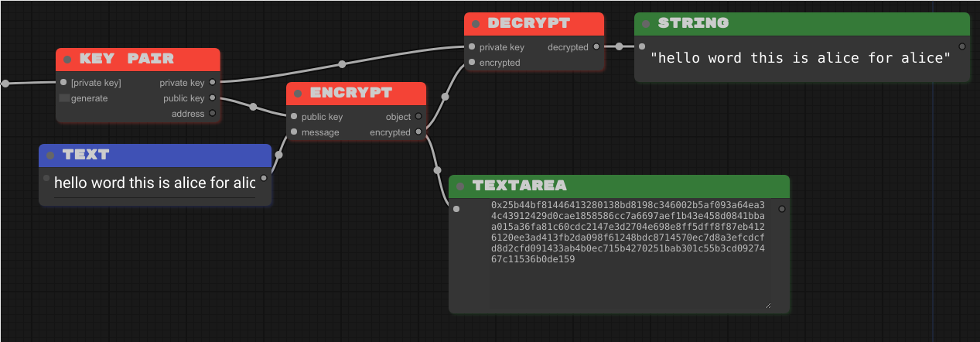Select the Encrypt message input port
Screen dimensions: 980x342
click(x=294, y=132)
